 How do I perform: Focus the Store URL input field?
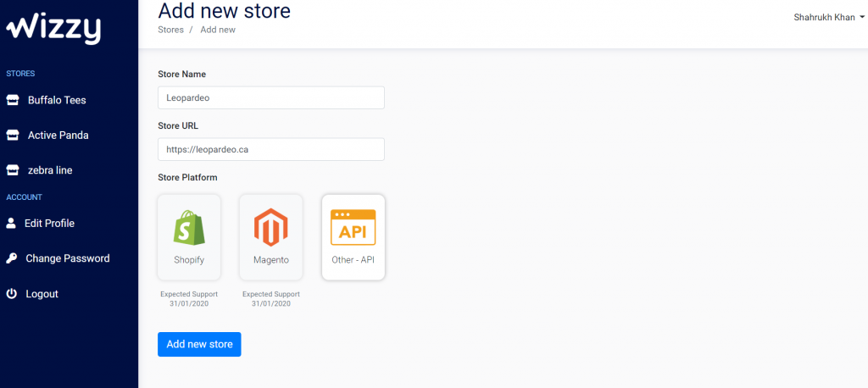pos(271,149)
